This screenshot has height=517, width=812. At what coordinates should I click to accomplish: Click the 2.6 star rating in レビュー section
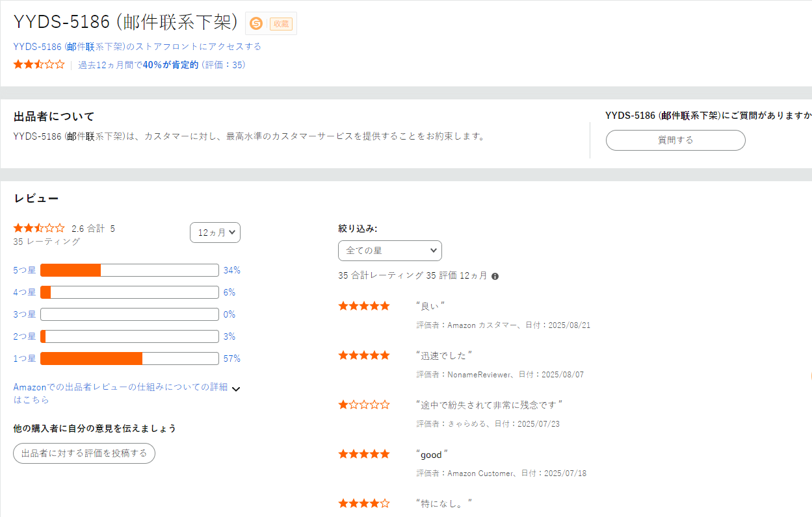pyautogui.click(x=39, y=229)
